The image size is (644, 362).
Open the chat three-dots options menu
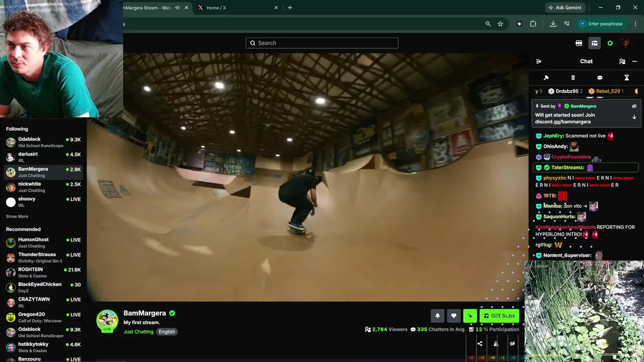[634, 61]
